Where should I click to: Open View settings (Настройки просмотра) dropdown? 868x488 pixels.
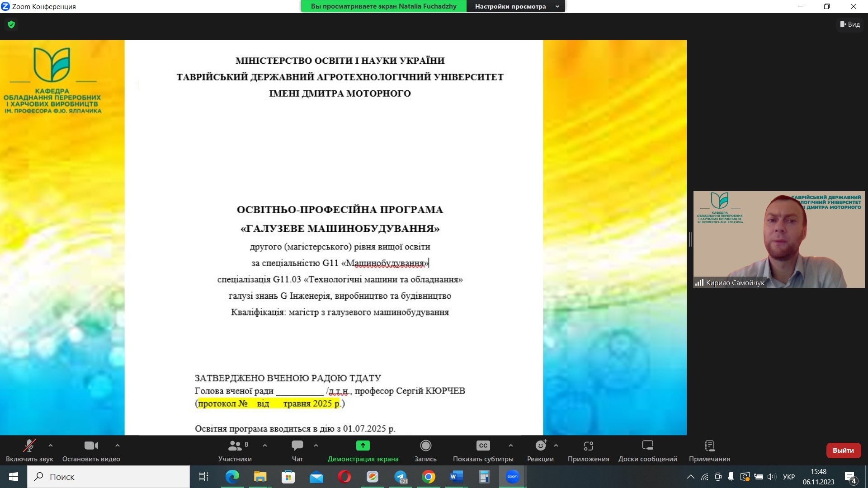tap(516, 6)
